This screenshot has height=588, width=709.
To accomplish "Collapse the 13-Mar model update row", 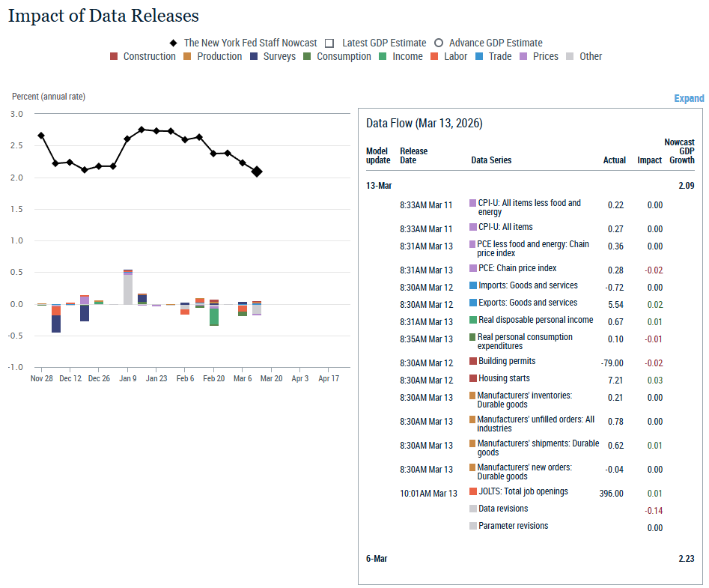I will coord(379,185).
